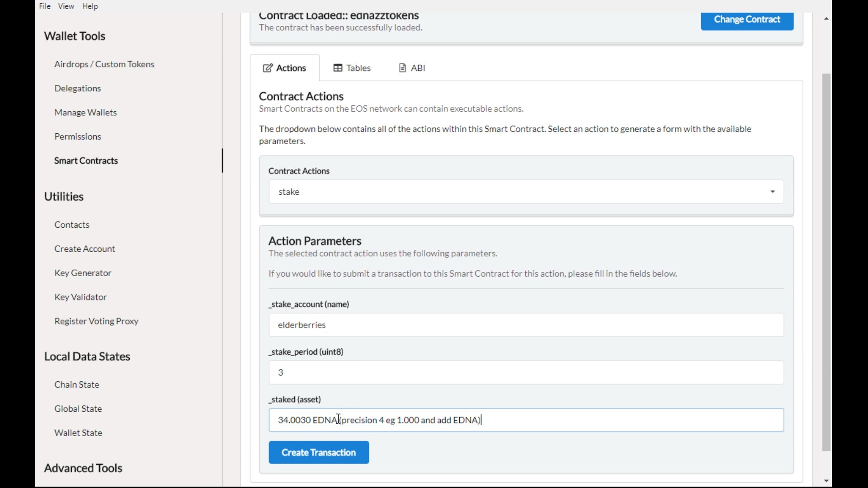Click the Tables tab grid icon
The image size is (868, 488).
pos(338,68)
